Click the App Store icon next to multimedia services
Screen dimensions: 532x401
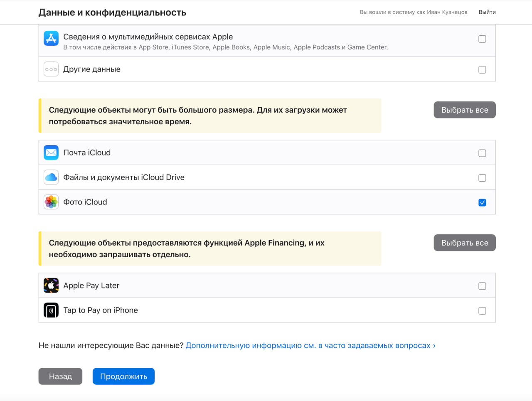pyautogui.click(x=51, y=39)
